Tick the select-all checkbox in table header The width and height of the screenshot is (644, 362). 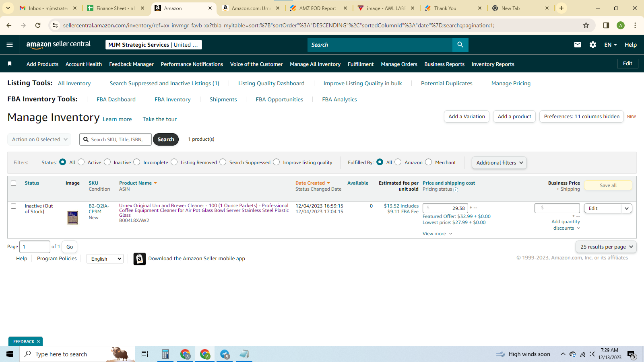pos(13,183)
